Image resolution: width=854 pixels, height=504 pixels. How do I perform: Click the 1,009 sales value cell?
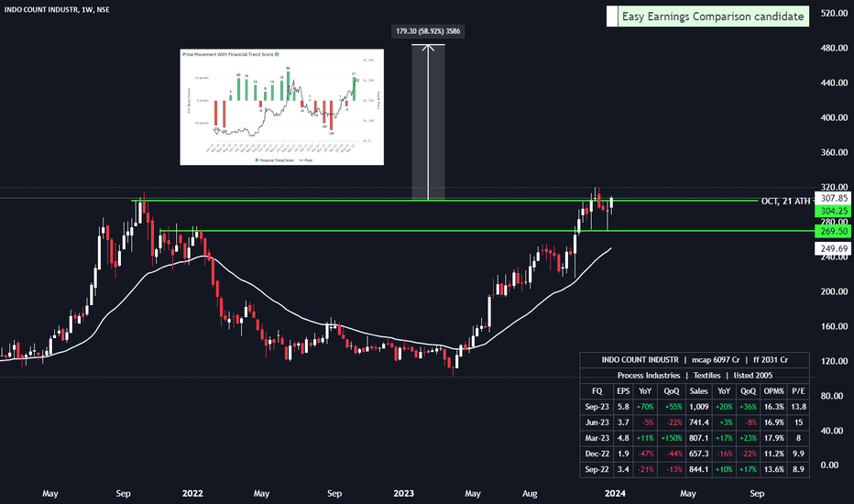pos(699,407)
